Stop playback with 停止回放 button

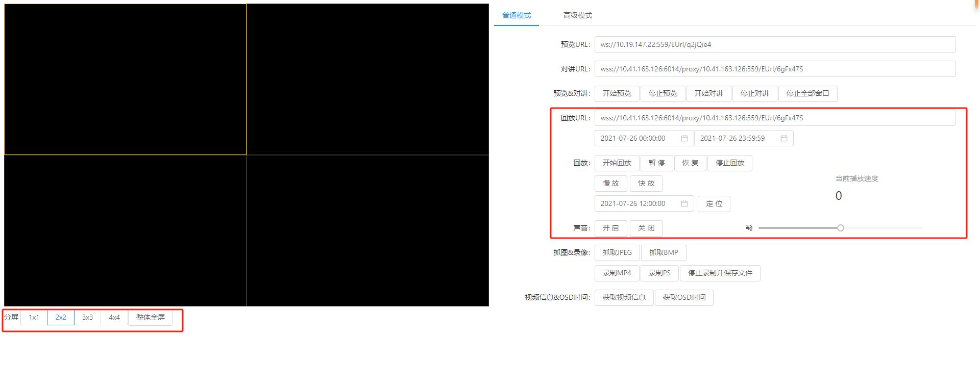point(730,163)
